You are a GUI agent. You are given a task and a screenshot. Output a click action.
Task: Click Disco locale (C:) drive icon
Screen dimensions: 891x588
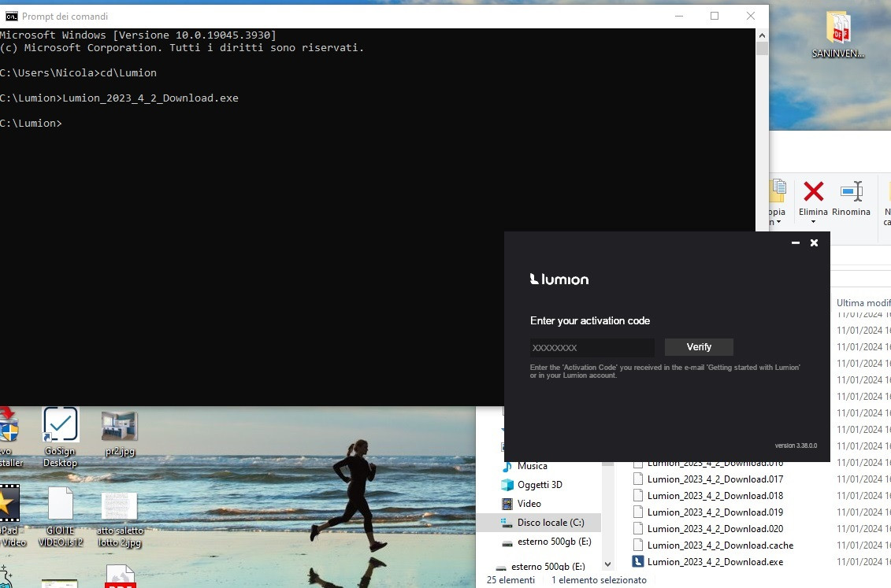click(x=507, y=522)
